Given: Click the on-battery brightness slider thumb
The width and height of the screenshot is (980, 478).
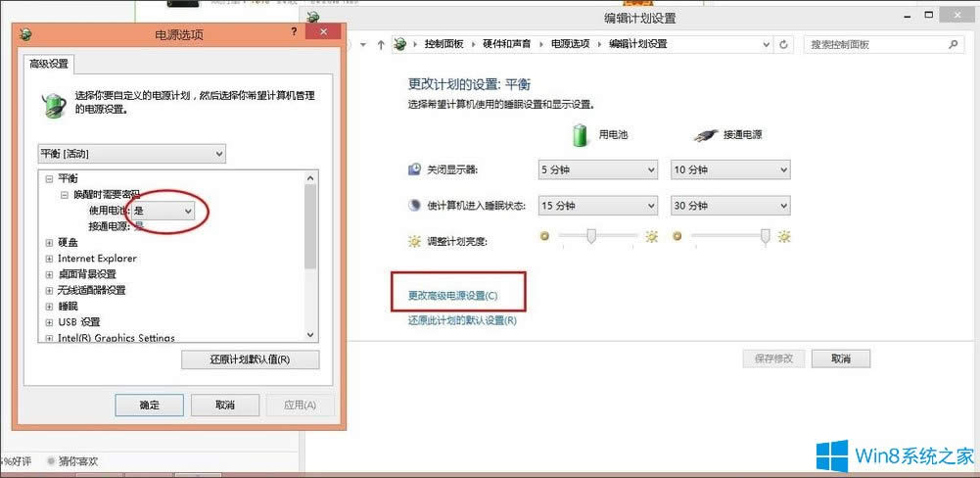Looking at the screenshot, I should point(590,236).
